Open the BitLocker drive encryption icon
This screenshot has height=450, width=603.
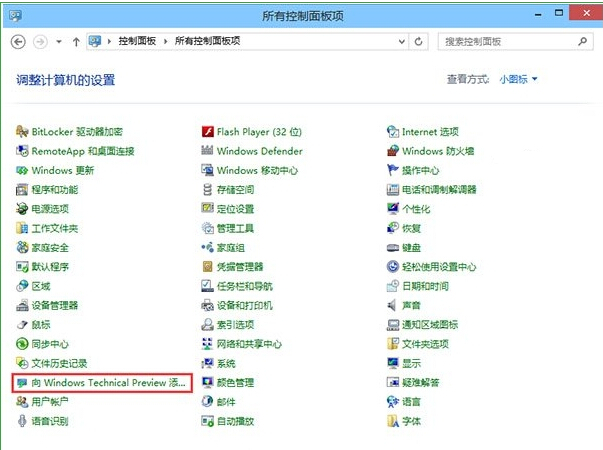pyautogui.click(x=22, y=132)
